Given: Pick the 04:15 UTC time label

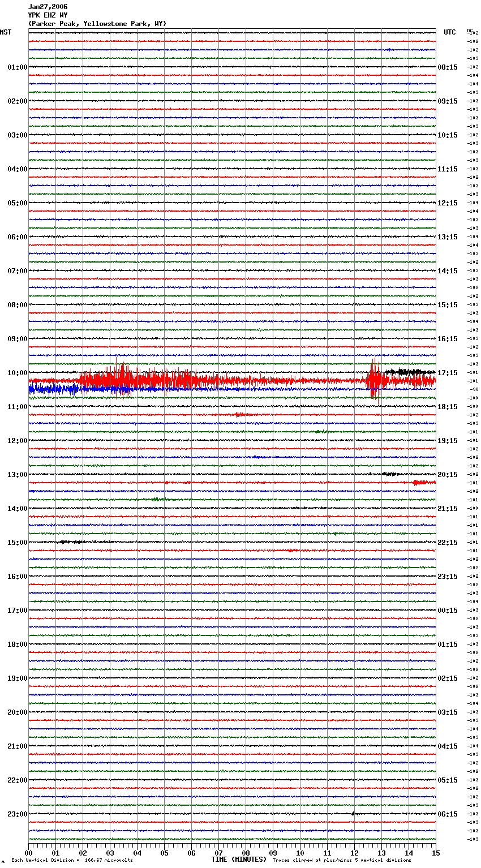Looking at the screenshot, I should coord(448,746).
